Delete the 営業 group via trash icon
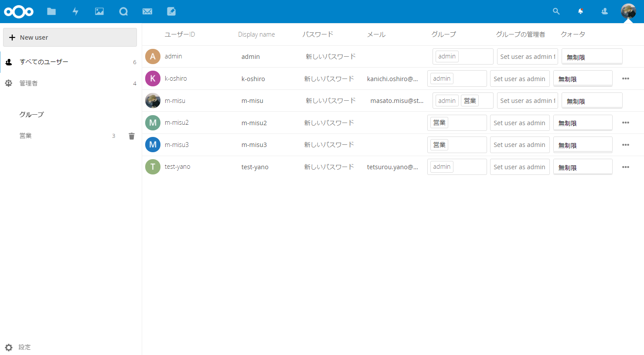The image size is (644, 355). pos(132,136)
